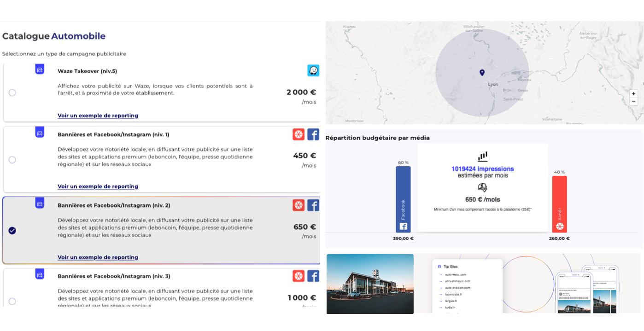Click the arrow beside largus.fr
The width and height of the screenshot is (644, 331).
click(441, 301)
